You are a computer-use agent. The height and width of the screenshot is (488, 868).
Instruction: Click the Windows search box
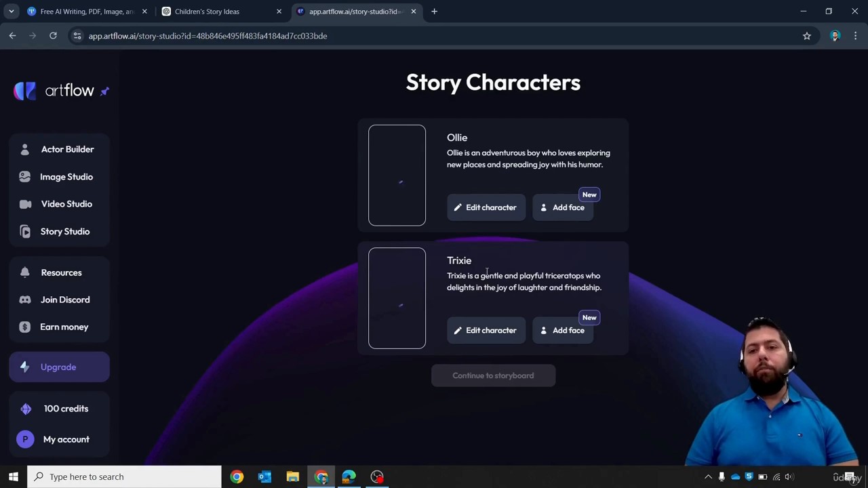[124, 476]
